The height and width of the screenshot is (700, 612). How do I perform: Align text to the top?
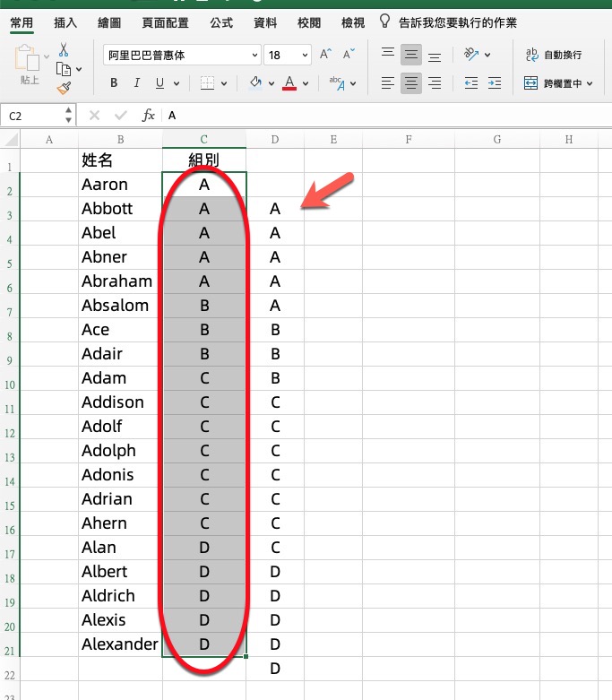[x=388, y=54]
